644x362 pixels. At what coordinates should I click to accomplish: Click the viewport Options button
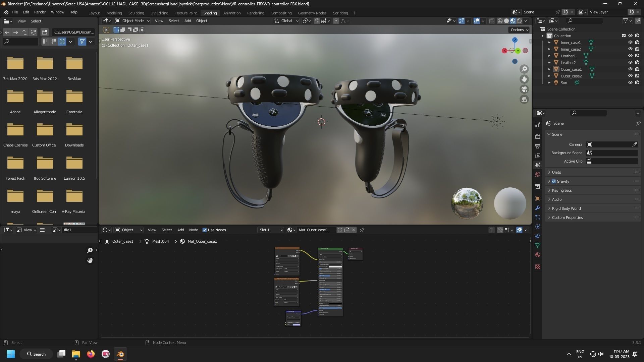519,30
